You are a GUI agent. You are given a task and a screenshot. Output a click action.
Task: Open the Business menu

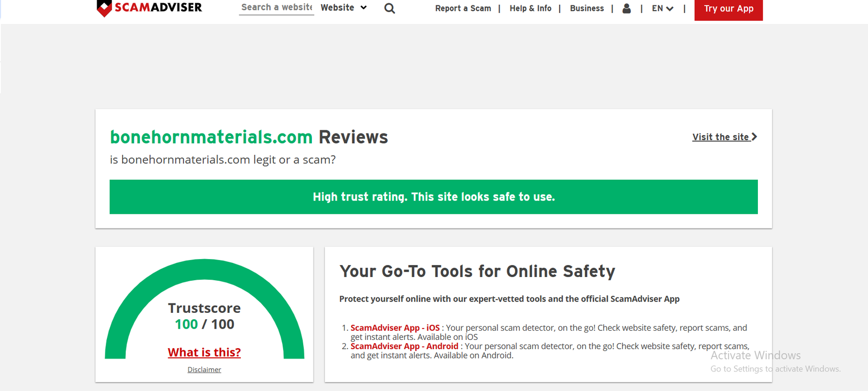(586, 8)
